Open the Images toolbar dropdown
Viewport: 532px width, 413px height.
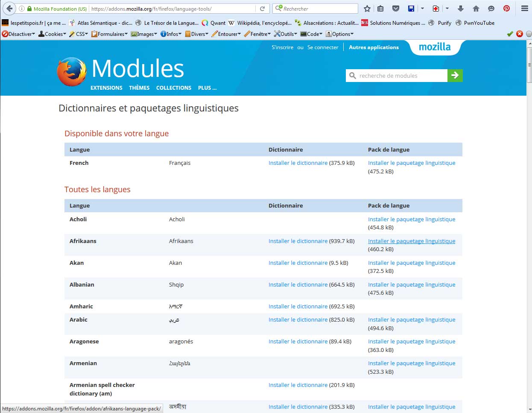pos(144,34)
